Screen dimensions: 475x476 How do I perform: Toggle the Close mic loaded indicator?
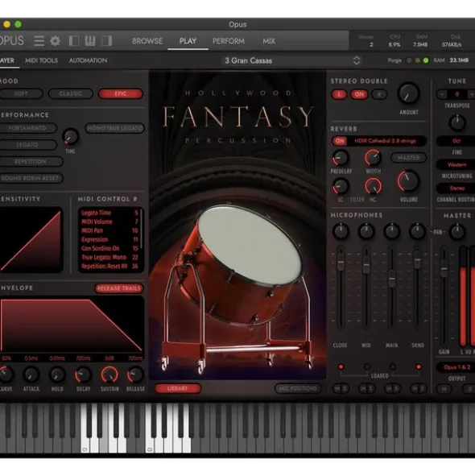coord(341,366)
